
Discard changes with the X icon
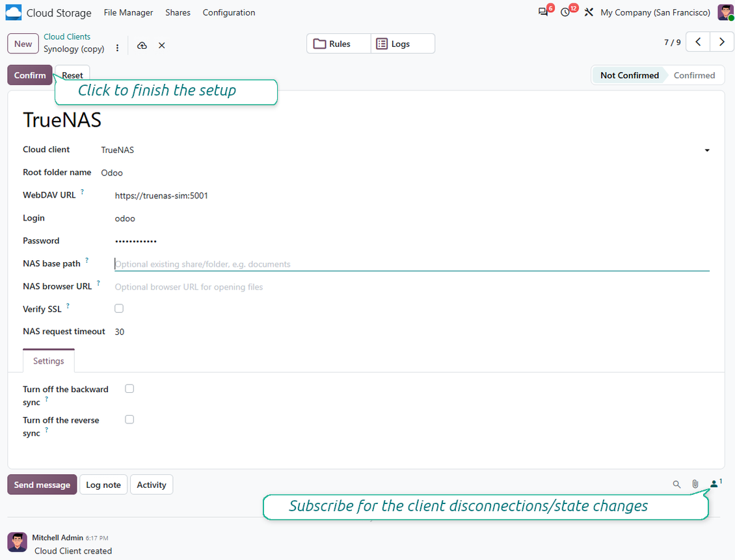click(162, 46)
